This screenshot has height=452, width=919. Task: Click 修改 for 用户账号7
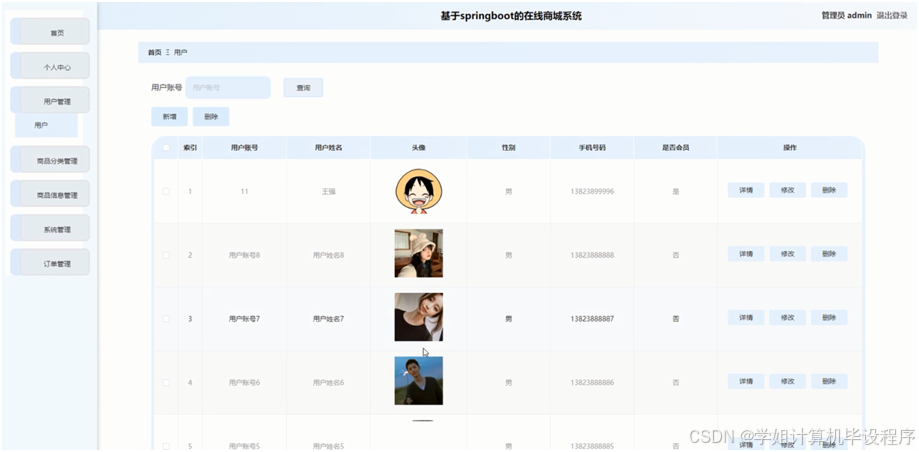pyautogui.click(x=788, y=318)
